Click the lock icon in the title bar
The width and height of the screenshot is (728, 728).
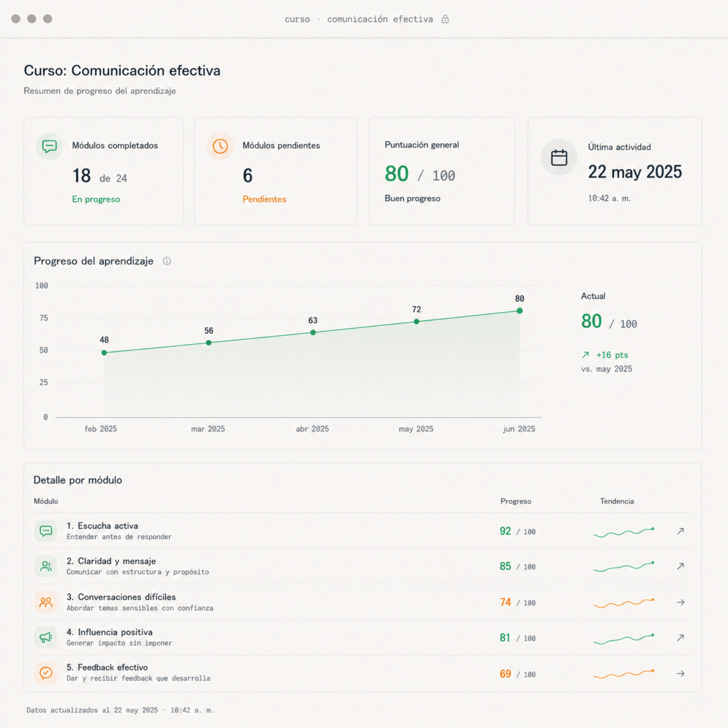click(445, 19)
